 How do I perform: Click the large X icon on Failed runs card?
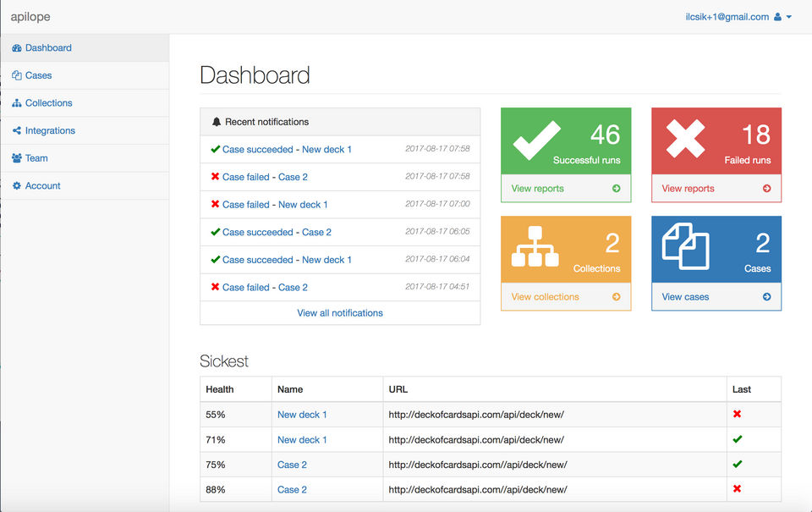click(x=685, y=138)
